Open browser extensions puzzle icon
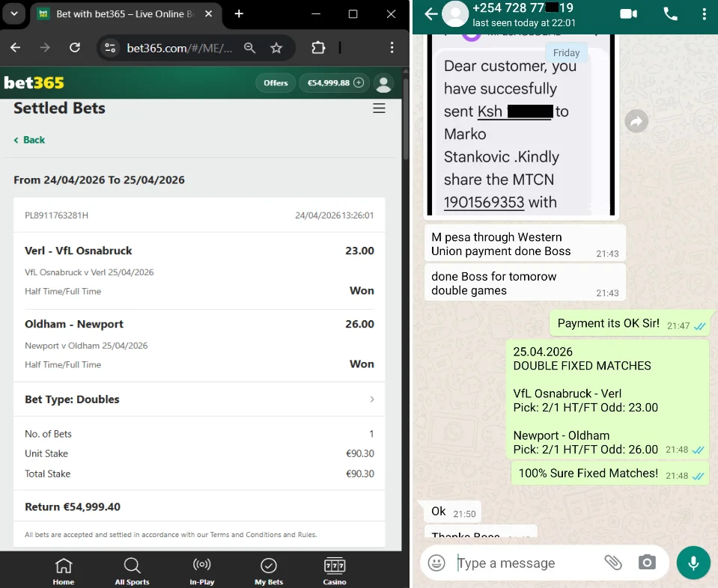Image resolution: width=718 pixels, height=588 pixels. coord(318,48)
